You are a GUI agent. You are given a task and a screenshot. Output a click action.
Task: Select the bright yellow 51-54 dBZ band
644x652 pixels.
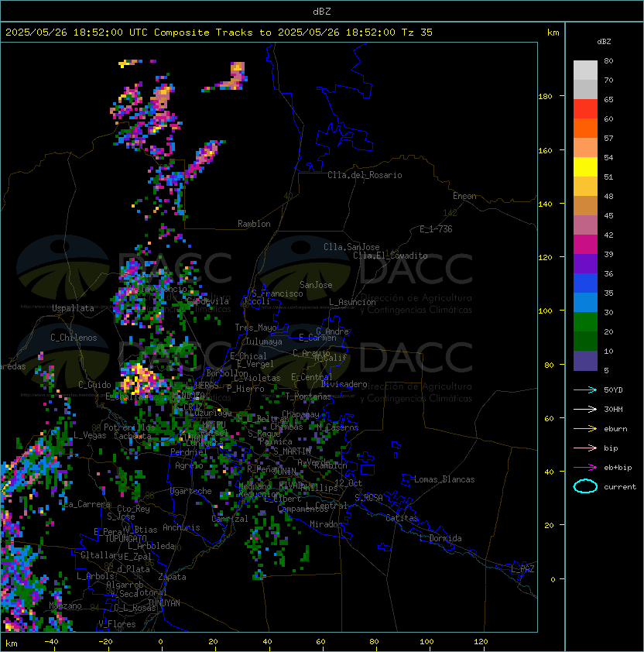(x=585, y=167)
